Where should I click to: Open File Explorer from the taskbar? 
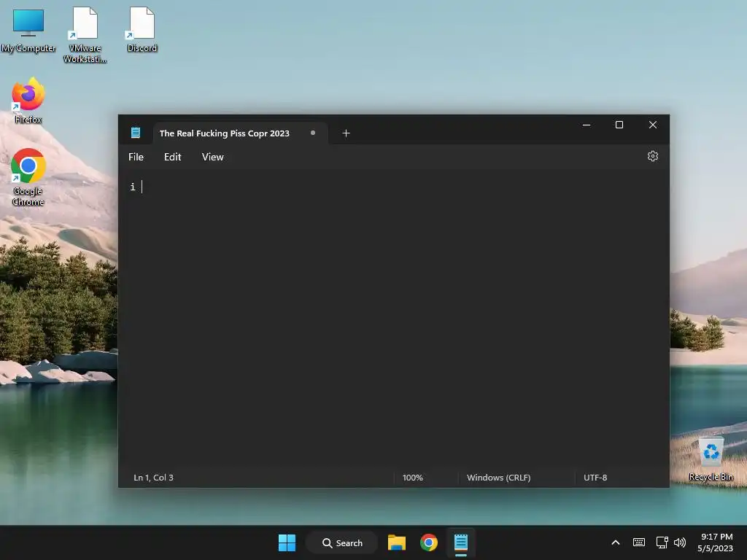(396, 542)
